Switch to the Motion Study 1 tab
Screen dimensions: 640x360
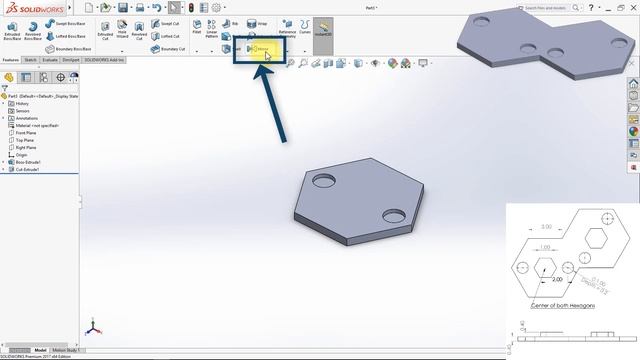(65, 350)
